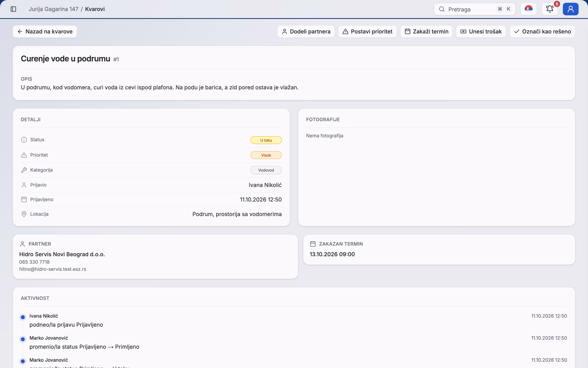Open Postavi prioritet action
Screen dimensions: 588x368
click(367, 32)
